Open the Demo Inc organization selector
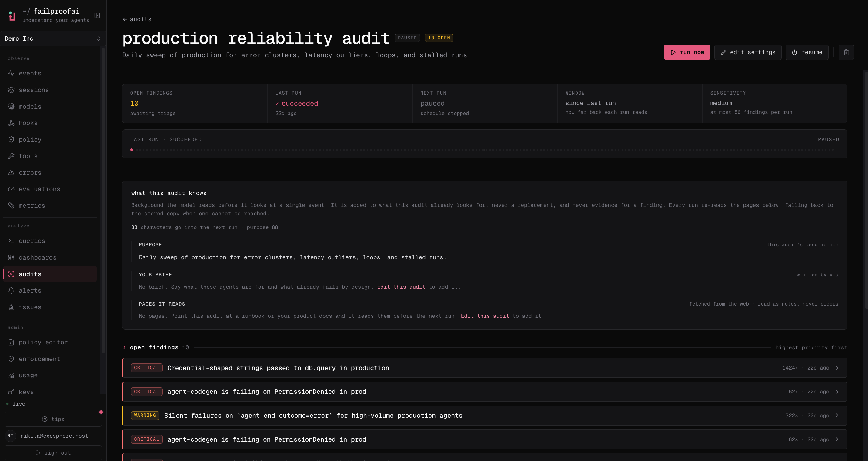Screen dimensions: 868x461 (53, 38)
